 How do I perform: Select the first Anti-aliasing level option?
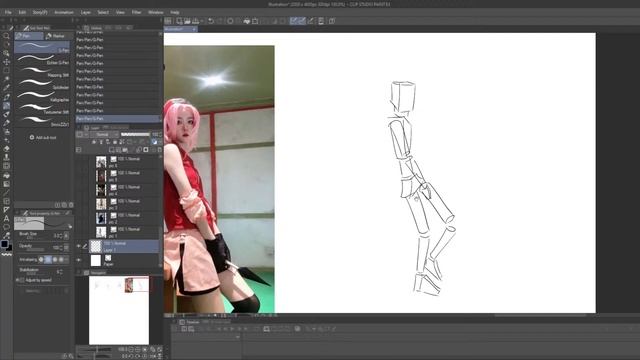(x=41, y=259)
